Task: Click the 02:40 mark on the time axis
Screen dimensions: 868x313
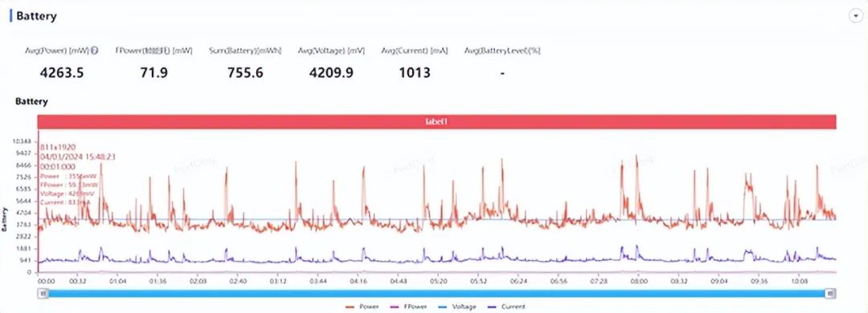Action: [x=237, y=281]
